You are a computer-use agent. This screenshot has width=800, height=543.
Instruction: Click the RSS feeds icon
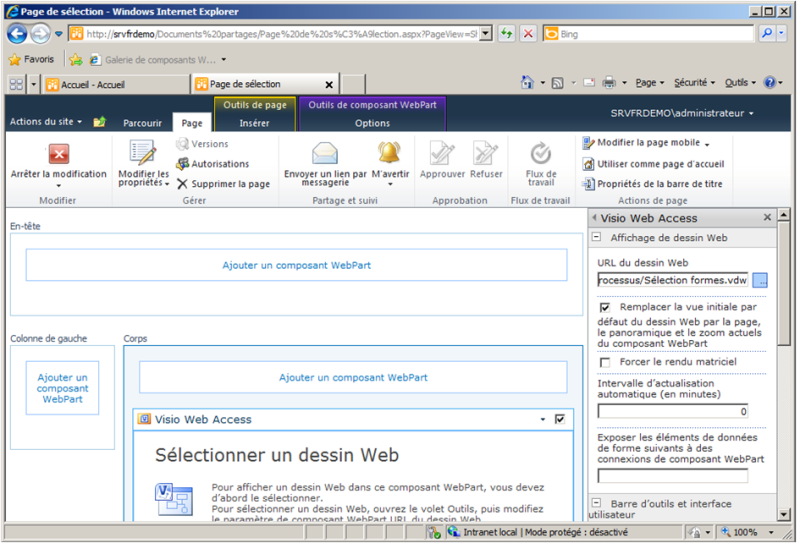coord(558,83)
